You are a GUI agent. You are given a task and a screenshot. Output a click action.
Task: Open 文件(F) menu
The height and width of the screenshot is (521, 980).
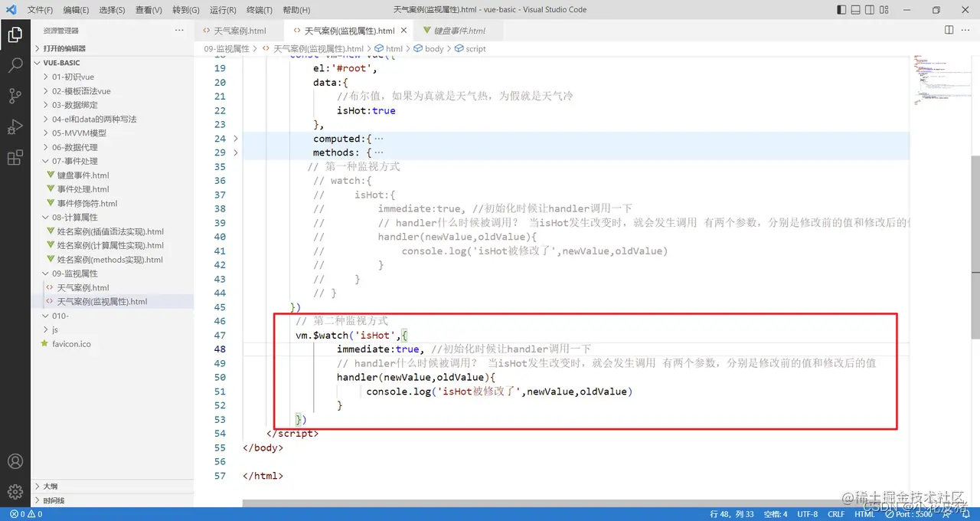pyautogui.click(x=40, y=10)
